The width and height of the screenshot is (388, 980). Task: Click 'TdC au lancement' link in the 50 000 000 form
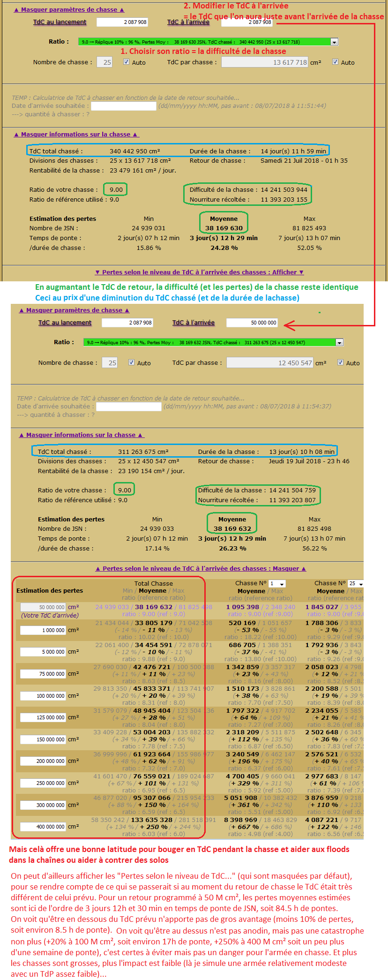65,322
